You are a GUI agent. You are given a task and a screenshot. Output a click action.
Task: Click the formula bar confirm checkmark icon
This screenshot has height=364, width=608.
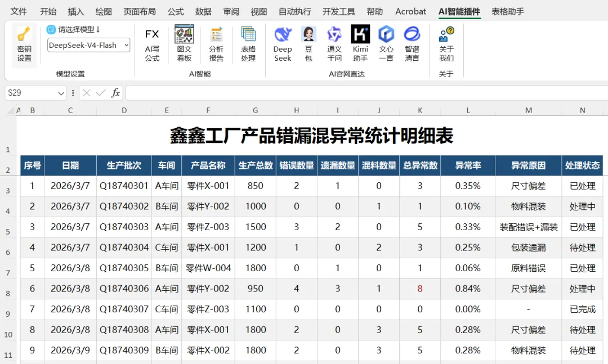pyautogui.click(x=101, y=93)
